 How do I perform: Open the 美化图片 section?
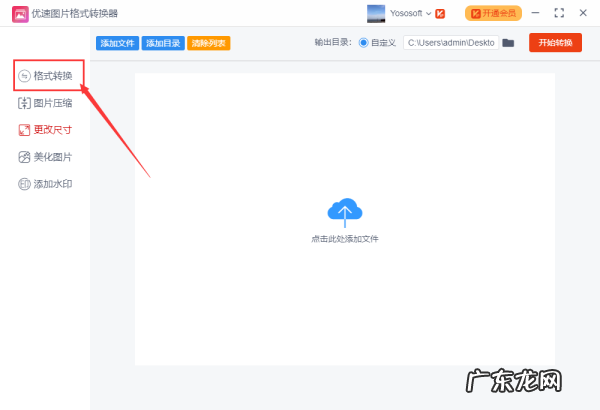click(x=46, y=157)
